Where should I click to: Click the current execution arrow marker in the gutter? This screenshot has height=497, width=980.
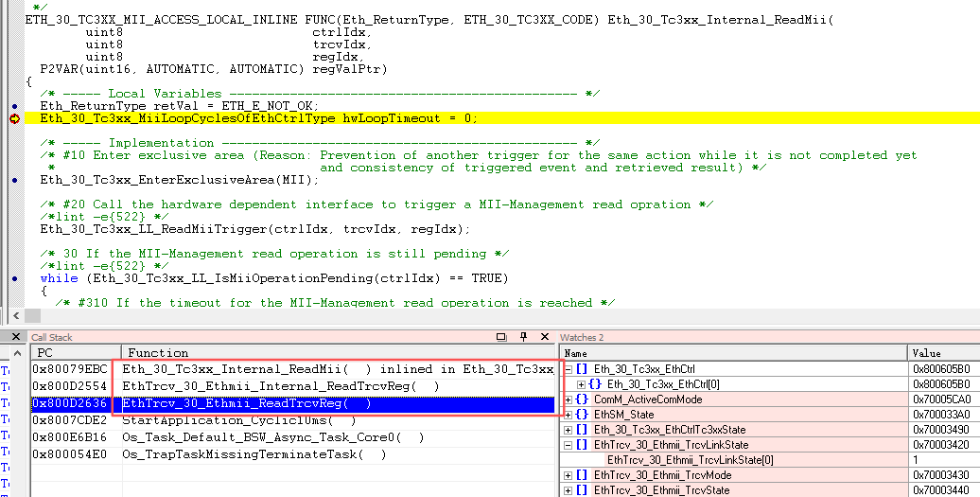[14, 118]
